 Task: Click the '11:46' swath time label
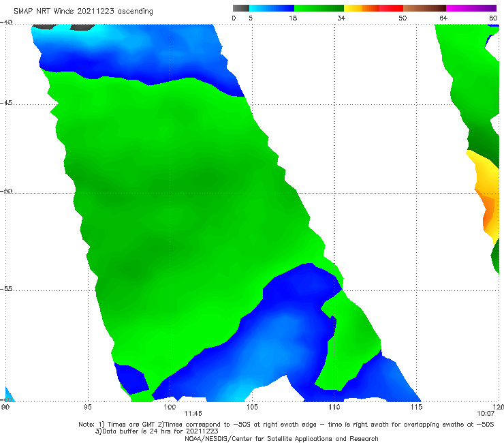[193, 414]
